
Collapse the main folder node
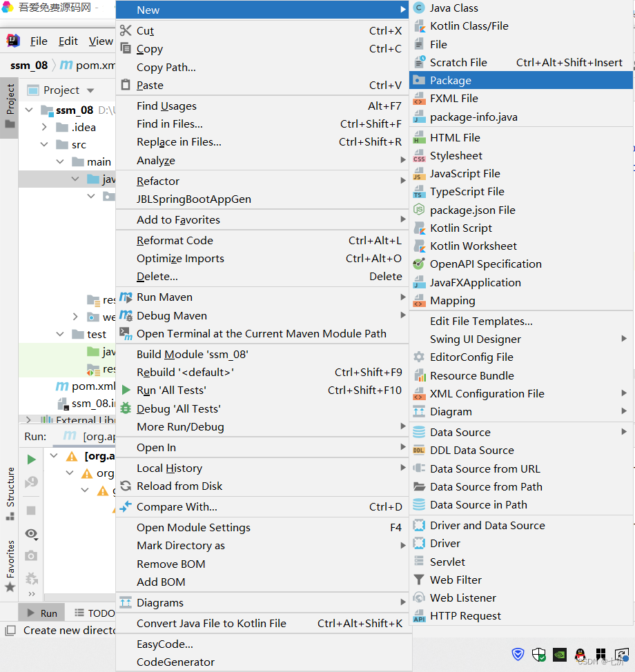(60, 161)
